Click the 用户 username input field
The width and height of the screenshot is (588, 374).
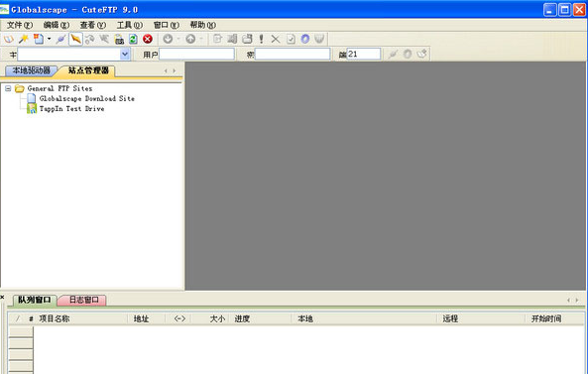197,55
